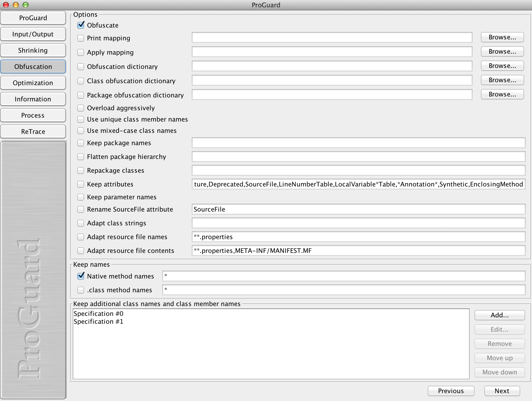Click Native method names pattern field
The height and width of the screenshot is (401, 532).
(344, 276)
